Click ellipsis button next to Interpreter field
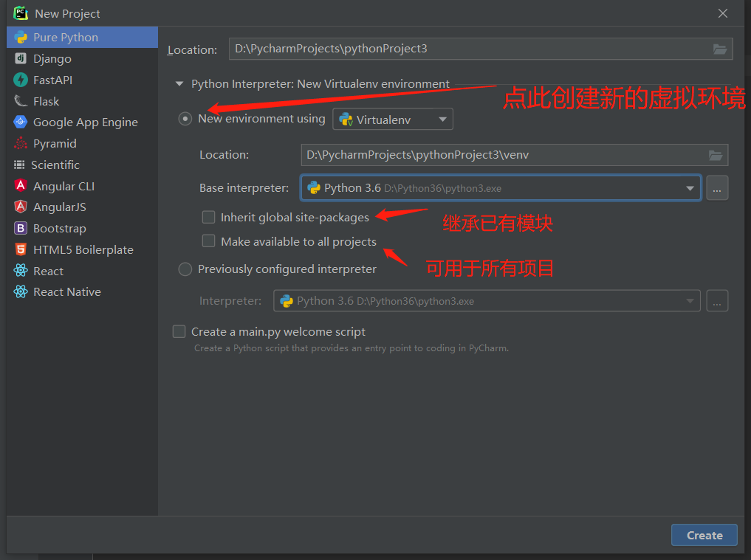The image size is (751, 560). 717,301
